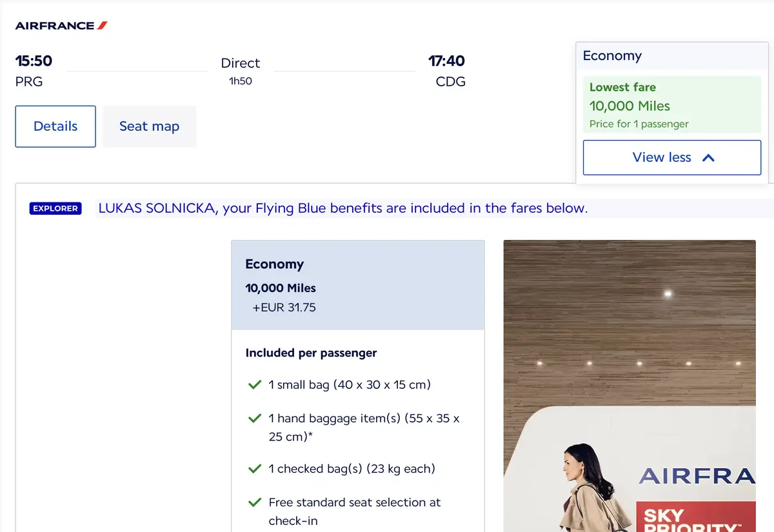The height and width of the screenshot is (532, 774).
Task: Select the Lowest fare 10,000 Miles box
Action: [672, 105]
